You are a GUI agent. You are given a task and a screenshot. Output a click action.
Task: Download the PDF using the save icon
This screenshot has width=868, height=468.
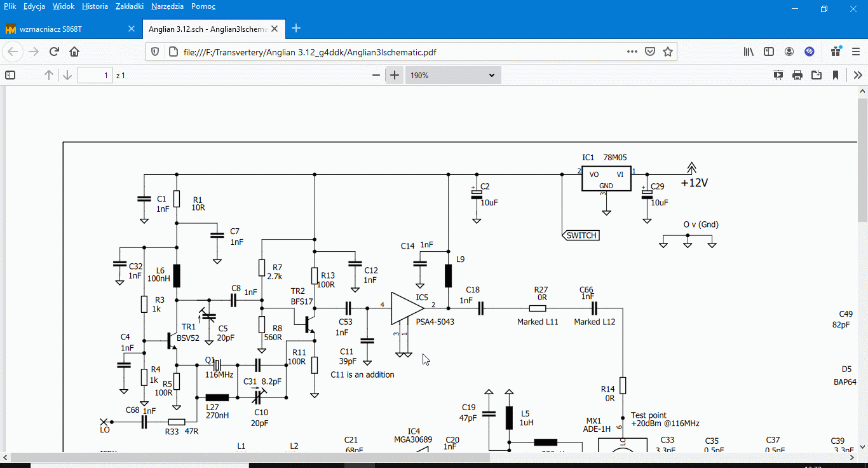(817, 75)
